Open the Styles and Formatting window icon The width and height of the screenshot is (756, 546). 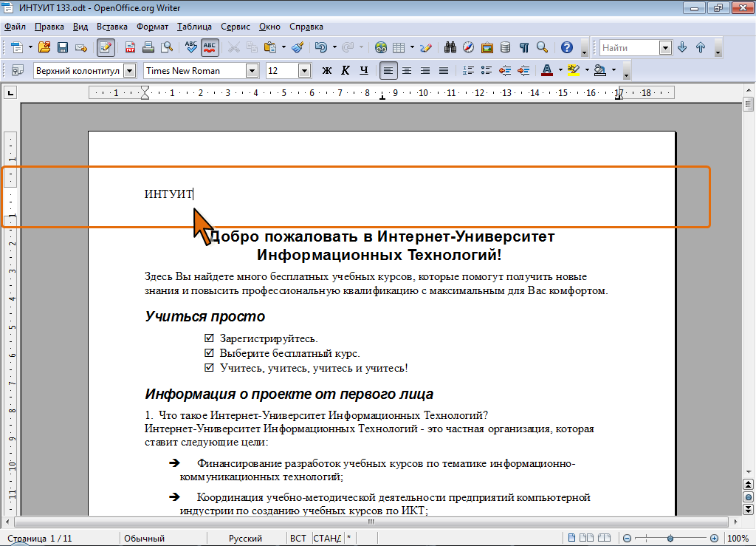[x=18, y=70]
